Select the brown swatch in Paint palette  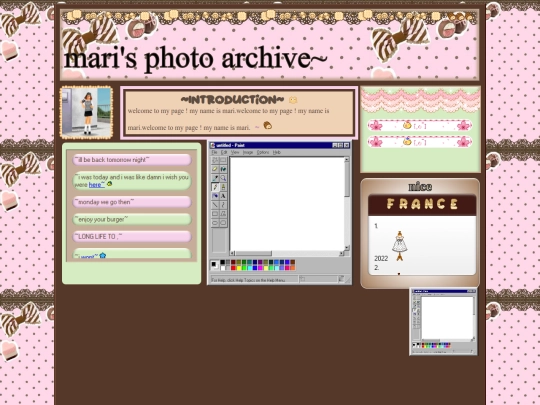click(x=293, y=262)
